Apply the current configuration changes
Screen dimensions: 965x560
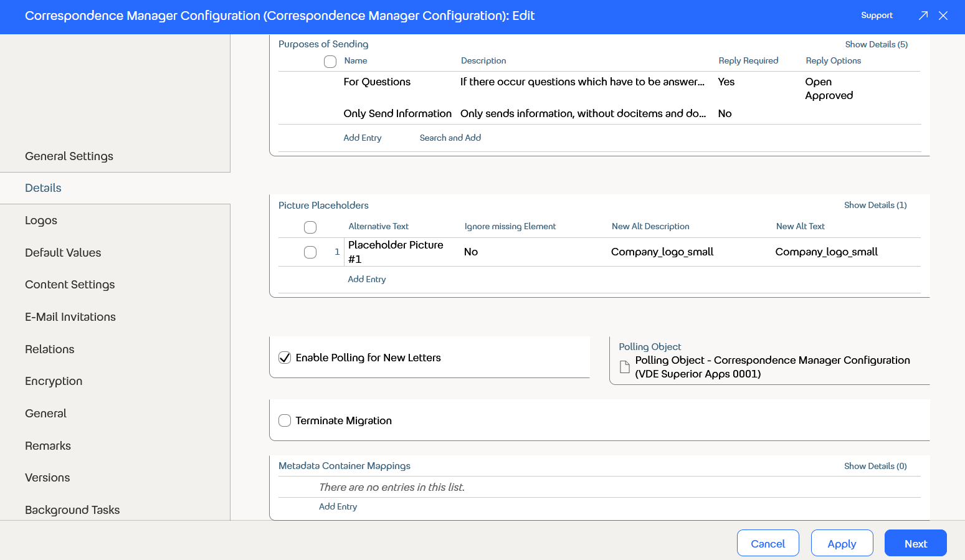[842, 543]
